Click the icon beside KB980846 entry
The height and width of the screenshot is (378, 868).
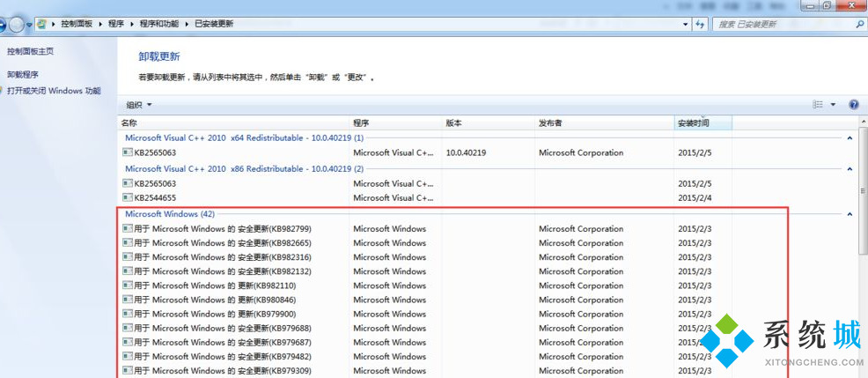click(128, 300)
